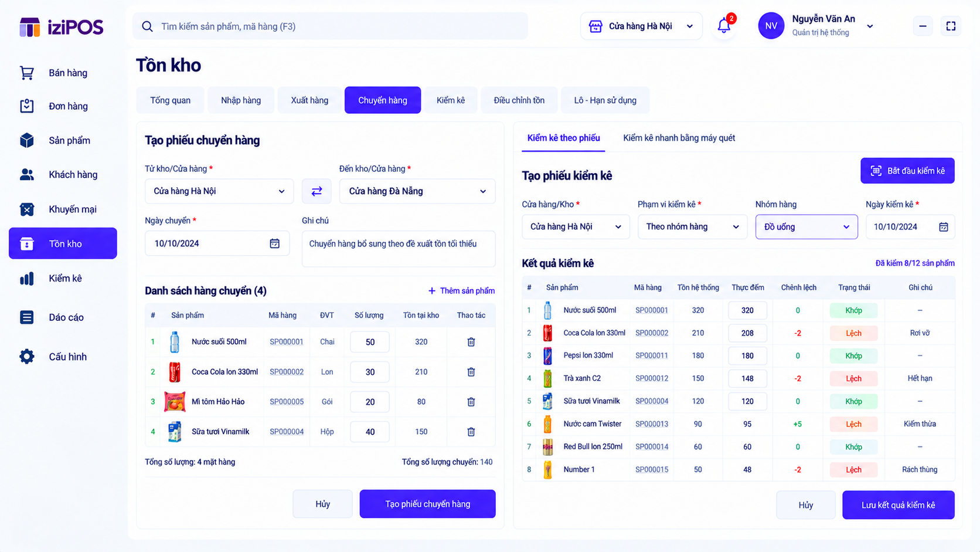Expand Nguyễn Văn An user menu chevron
The height and width of the screenshot is (552, 980).
870,26
